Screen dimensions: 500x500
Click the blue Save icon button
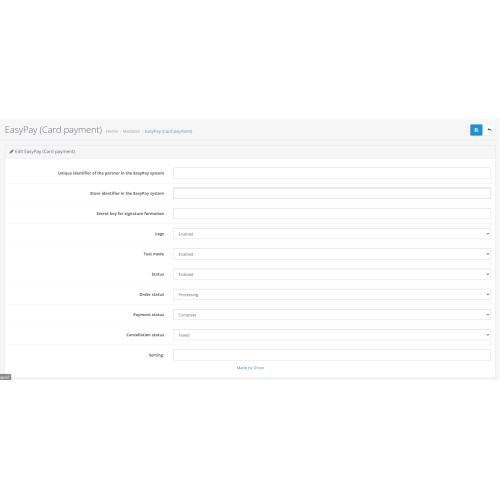(476, 130)
